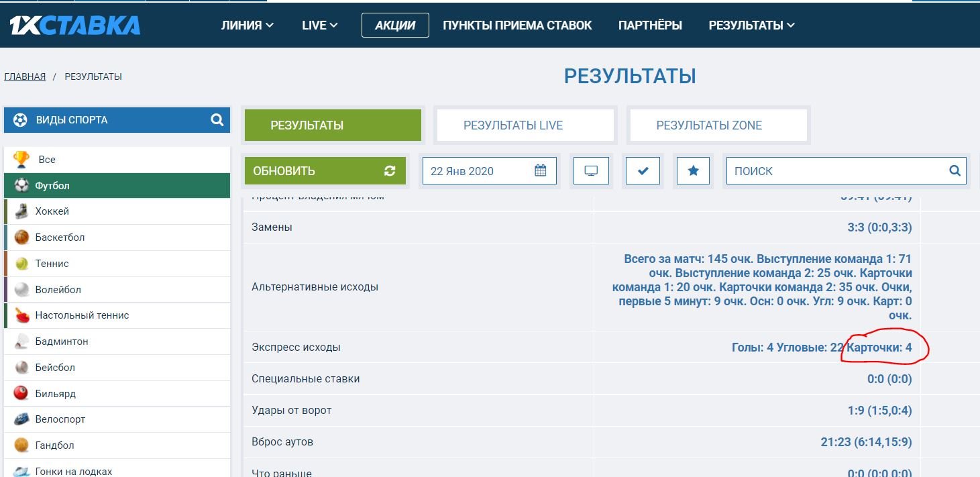Expand the Линия dropdown menu
The image size is (980, 477).
pos(247,25)
